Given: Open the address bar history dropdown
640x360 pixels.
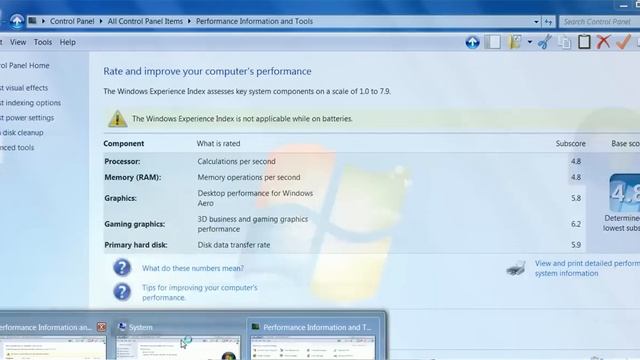Looking at the screenshot, I should coord(536,22).
